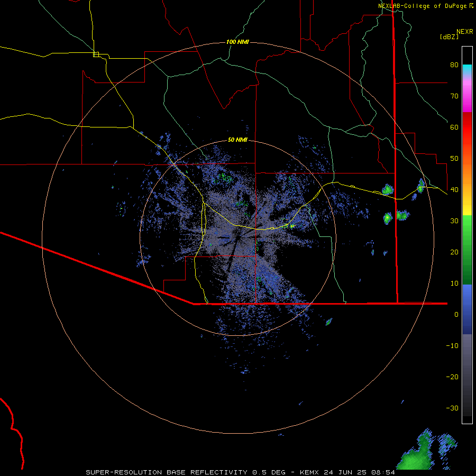Image resolution: width=476 pixels, height=476 pixels.
Task: Click the 80 value on the dBZ scale
Action: 454,65
